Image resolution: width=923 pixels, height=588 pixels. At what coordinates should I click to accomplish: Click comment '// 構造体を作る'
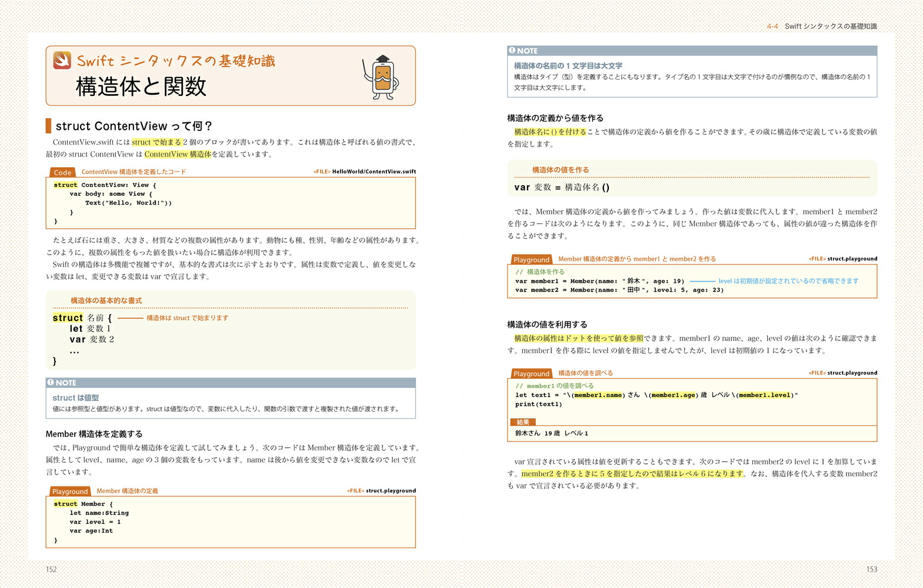(540, 272)
